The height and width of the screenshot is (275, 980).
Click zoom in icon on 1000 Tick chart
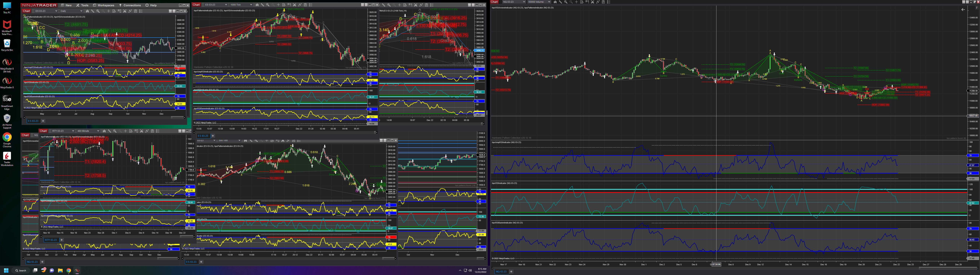coord(268,5)
